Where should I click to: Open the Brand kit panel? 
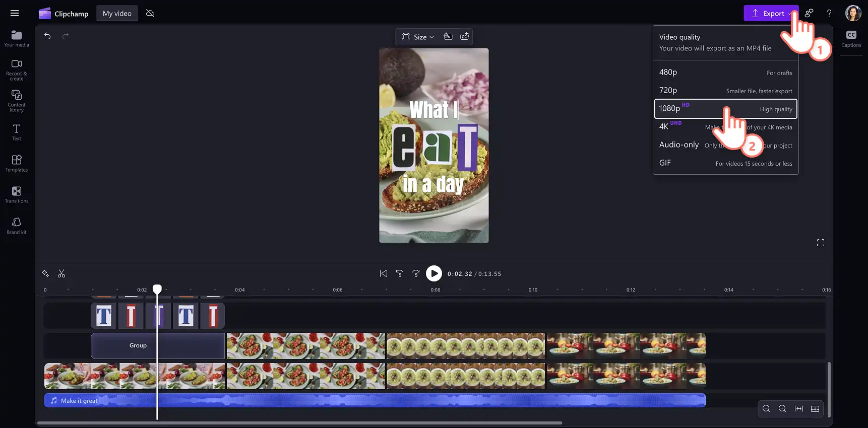click(17, 226)
